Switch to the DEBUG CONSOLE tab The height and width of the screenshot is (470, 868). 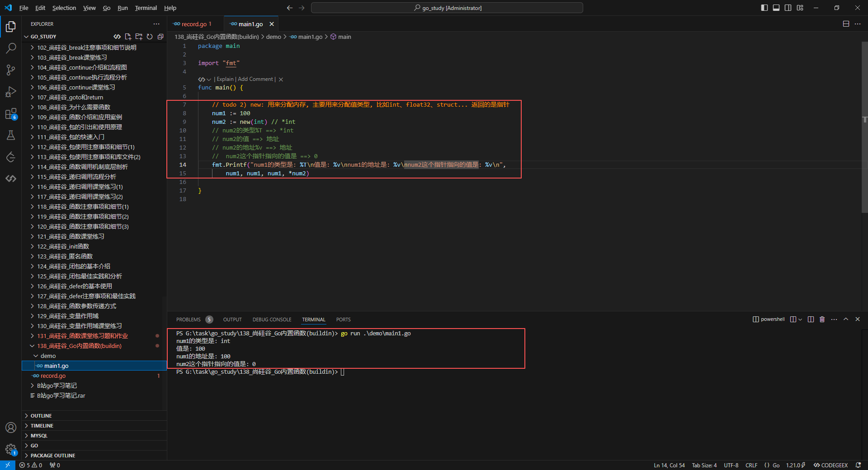[x=272, y=320]
